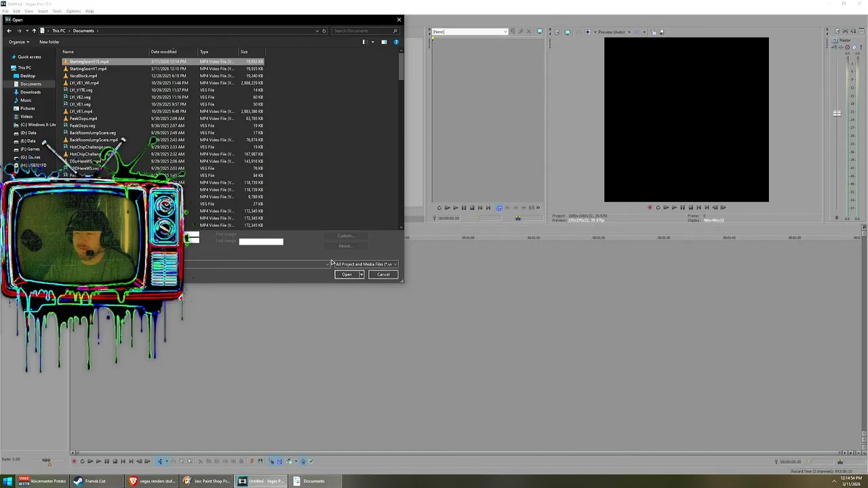Show the preview pane in Open dialog
Viewport: 868px width, 488px height.
pyautogui.click(x=384, y=42)
